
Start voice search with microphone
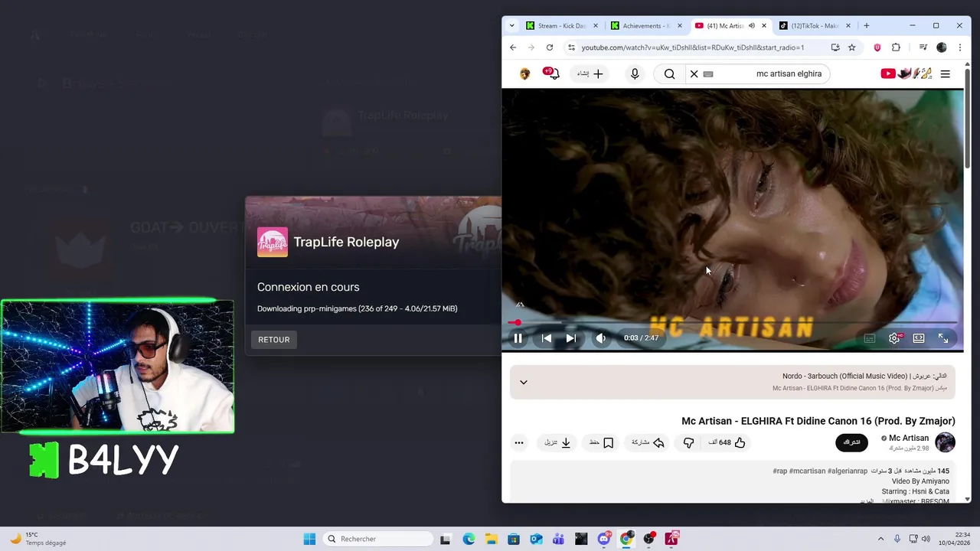[635, 74]
